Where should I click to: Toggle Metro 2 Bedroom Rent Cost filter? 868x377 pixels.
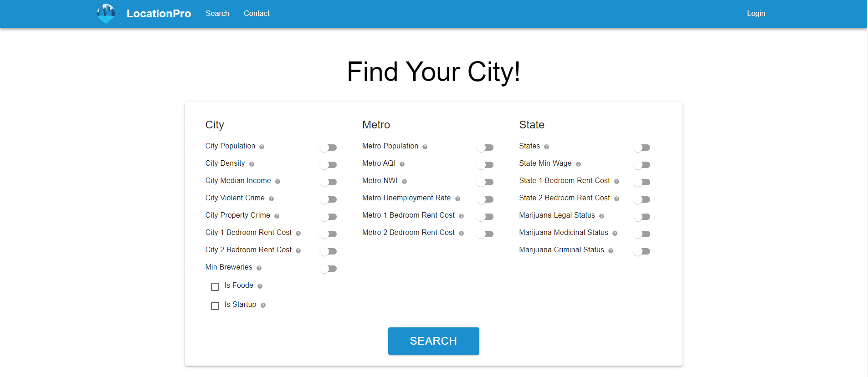[x=485, y=234]
